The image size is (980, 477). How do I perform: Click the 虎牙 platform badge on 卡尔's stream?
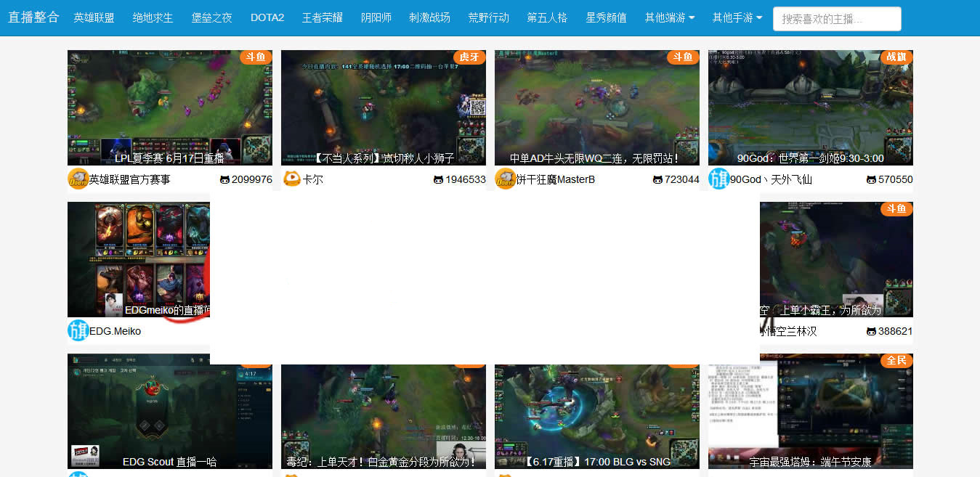(x=469, y=57)
